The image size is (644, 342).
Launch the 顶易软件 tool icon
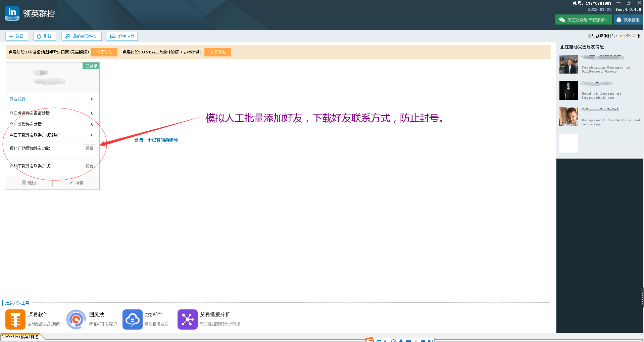[x=15, y=319]
